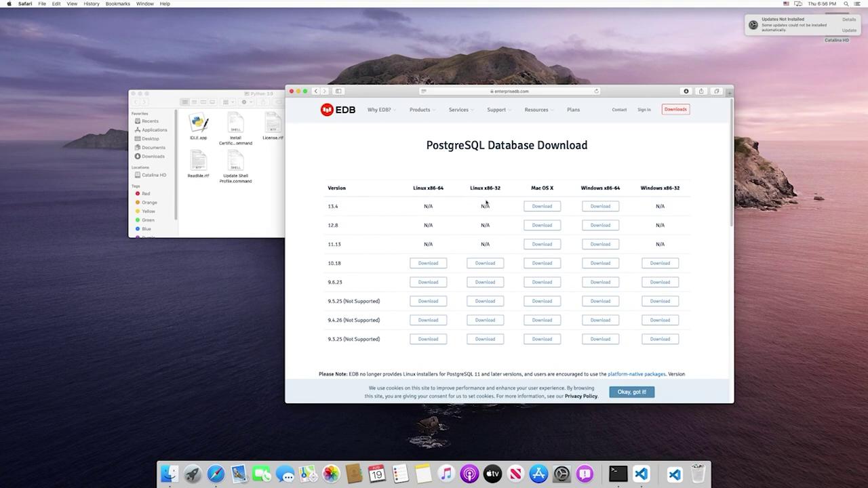Screen dimensions: 868x488
Task: Open Finder's group-by arrangement dropdown
Action: click(229, 102)
